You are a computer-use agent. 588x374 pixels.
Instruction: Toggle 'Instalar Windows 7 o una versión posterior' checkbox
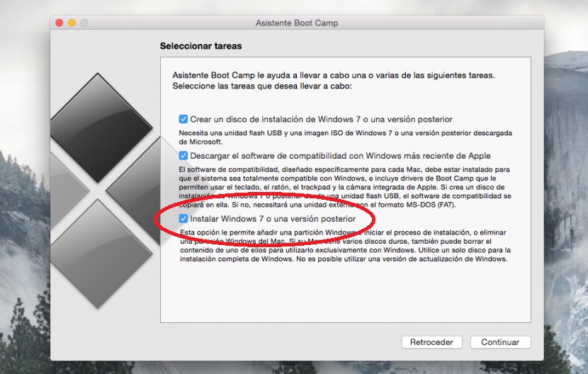click(183, 219)
